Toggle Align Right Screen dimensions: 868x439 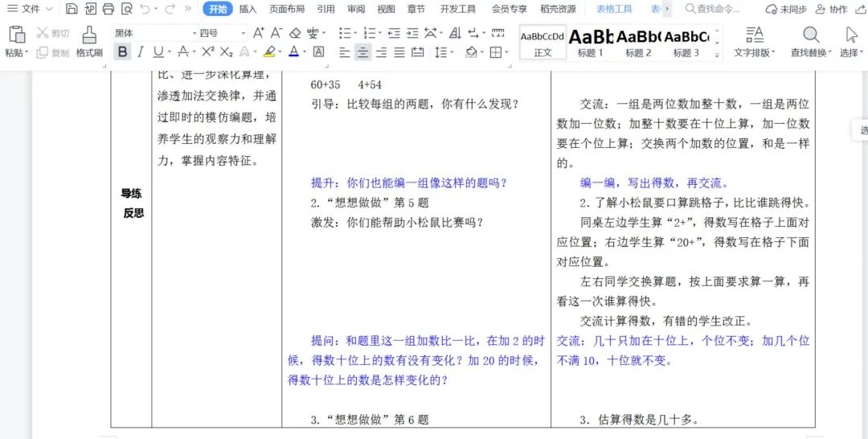pos(381,52)
